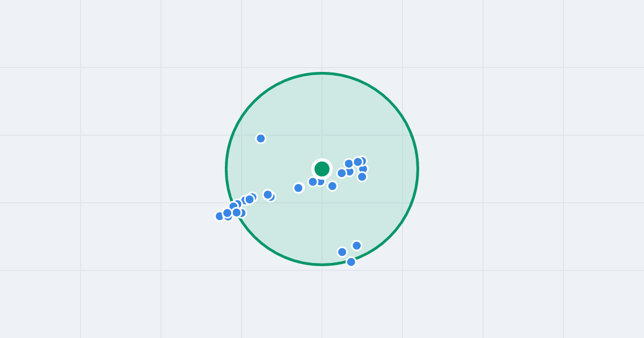Click the green circle's outline at its right edge

click(x=418, y=169)
